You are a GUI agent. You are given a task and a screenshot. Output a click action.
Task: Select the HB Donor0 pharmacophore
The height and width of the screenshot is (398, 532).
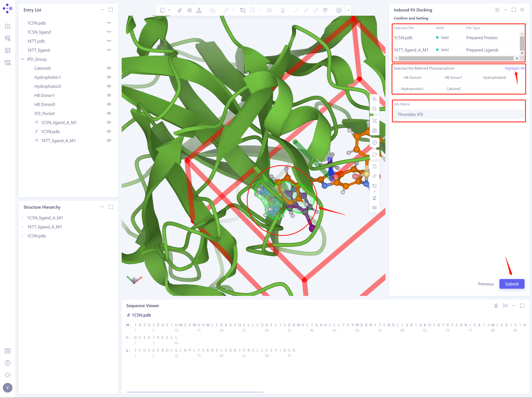click(412, 77)
